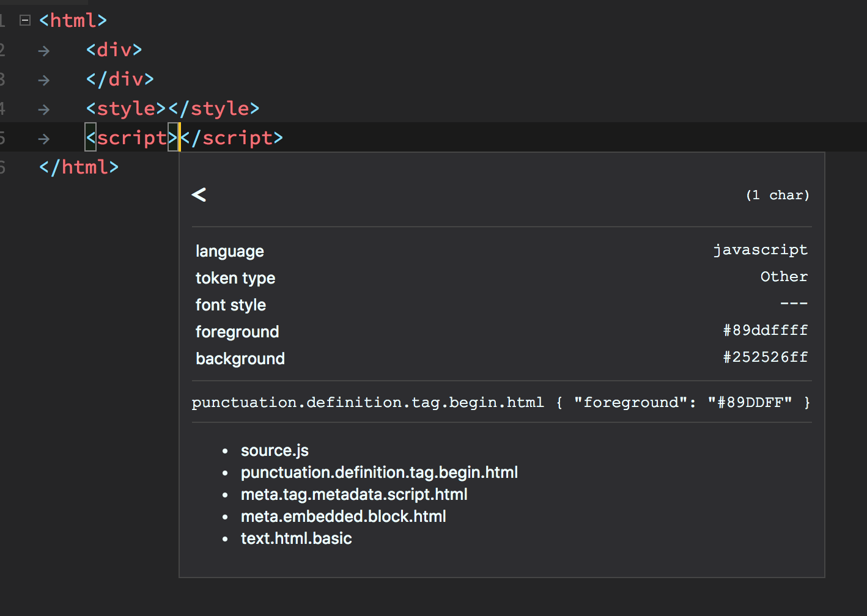Image resolution: width=867 pixels, height=616 pixels.
Task: Click the indent arrow on the div line
Action: tap(43, 51)
